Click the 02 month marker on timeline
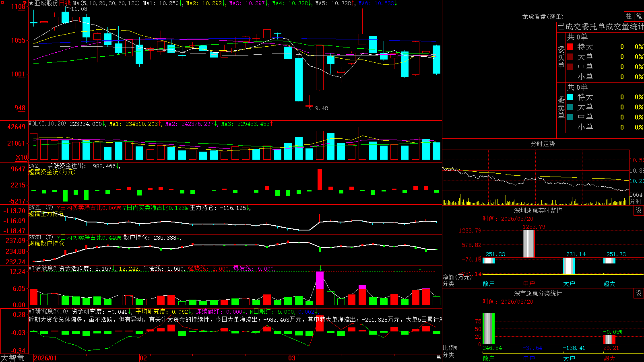Screen dimensions: 644x362 143,358
